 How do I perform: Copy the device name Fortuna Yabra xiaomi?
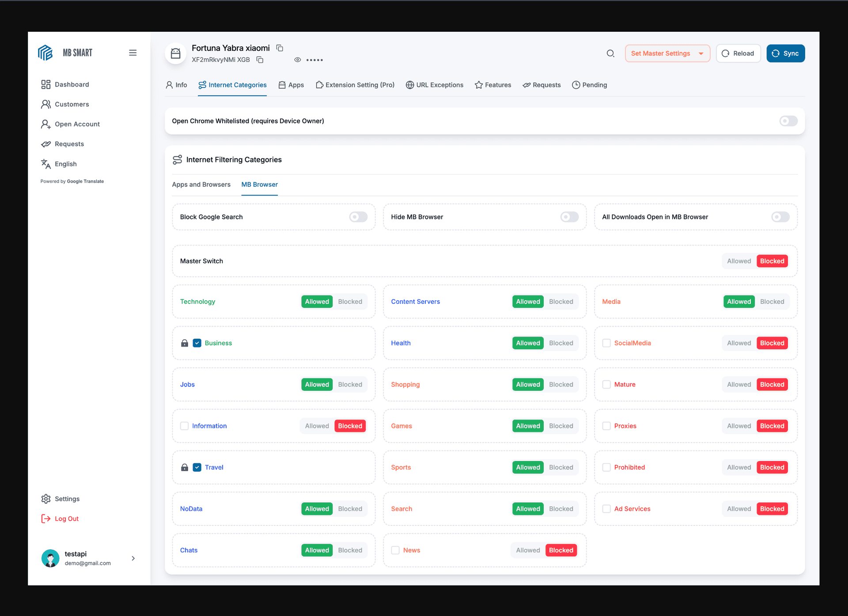[280, 48]
